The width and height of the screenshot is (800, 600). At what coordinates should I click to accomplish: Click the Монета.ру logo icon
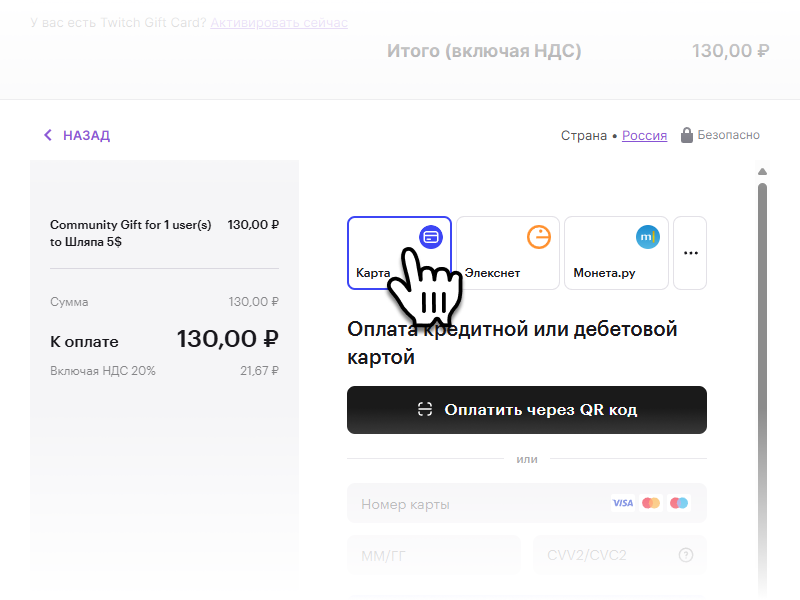click(x=648, y=237)
